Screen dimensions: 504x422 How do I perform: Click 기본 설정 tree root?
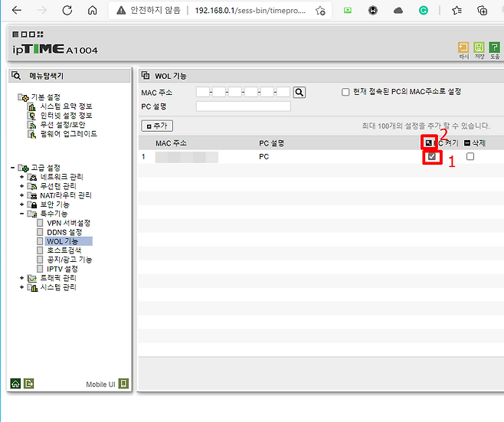(45, 97)
